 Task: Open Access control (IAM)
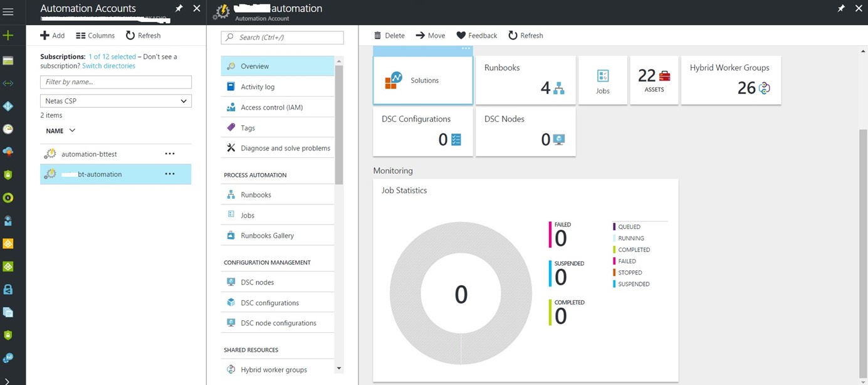tap(278, 107)
